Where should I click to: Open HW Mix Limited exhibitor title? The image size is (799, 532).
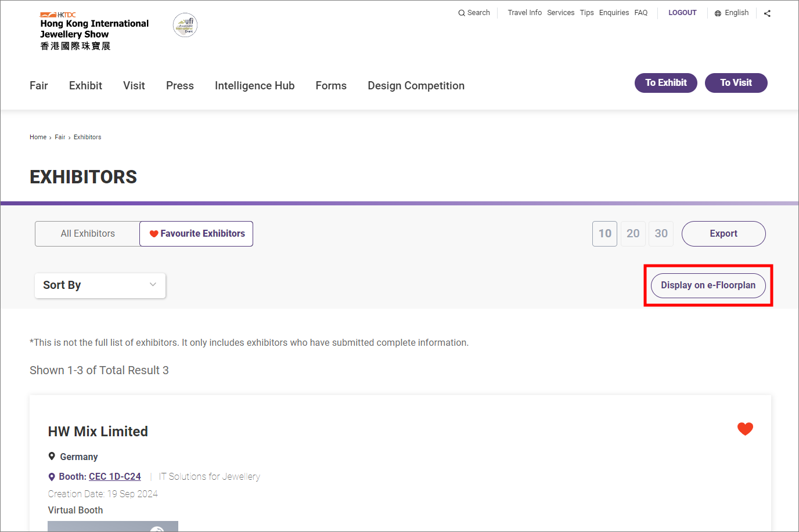point(98,432)
